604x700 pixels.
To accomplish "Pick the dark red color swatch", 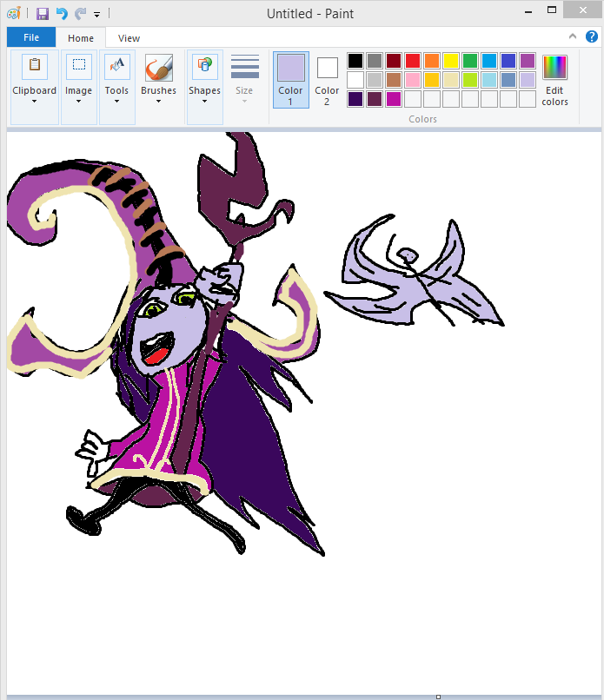I will 394,61.
